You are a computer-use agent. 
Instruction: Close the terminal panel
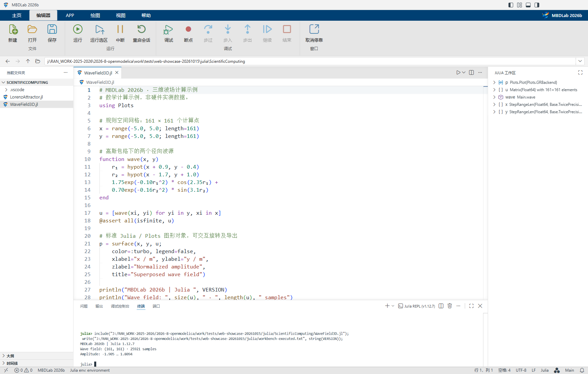coord(480,306)
